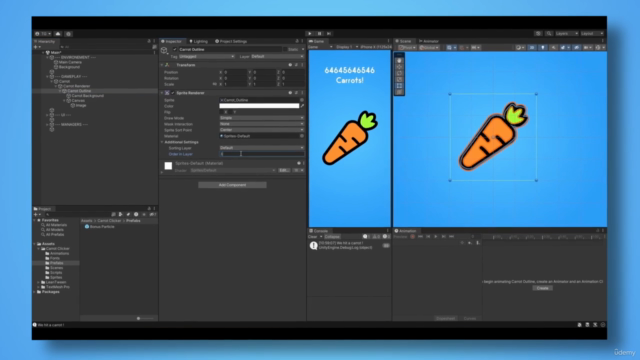
Task: Collapse Additional Settings section
Action: (x=162, y=142)
